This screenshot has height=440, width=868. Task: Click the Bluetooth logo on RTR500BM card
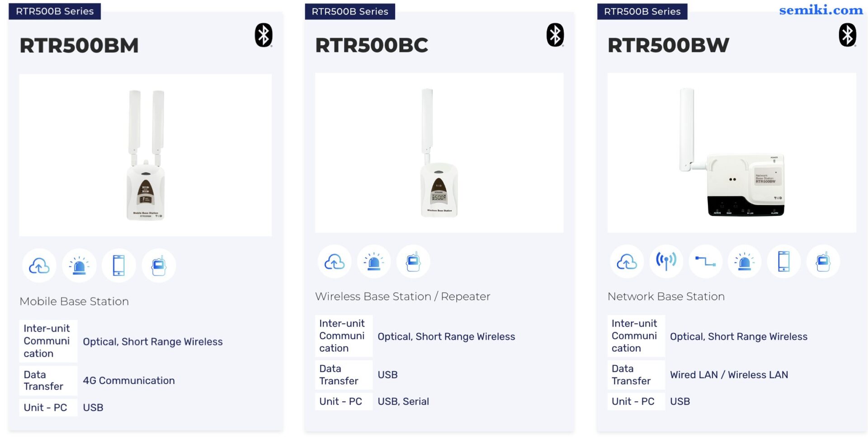point(264,35)
